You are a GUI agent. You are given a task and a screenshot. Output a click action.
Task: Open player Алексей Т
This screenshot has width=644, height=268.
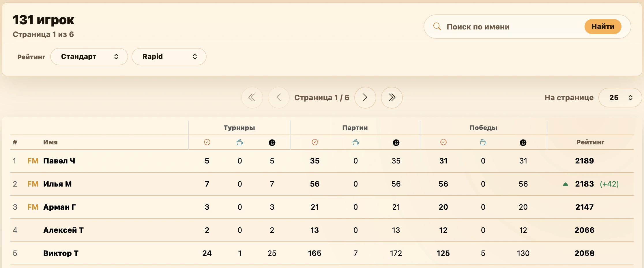coord(63,230)
